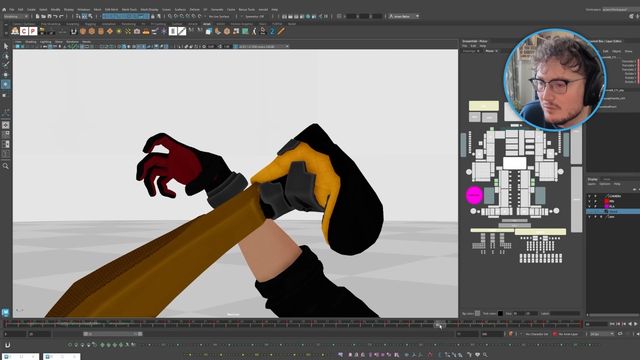The image size is (640, 360).
Task: Click the magnet icon below the range slider
Action: [x=7, y=345]
